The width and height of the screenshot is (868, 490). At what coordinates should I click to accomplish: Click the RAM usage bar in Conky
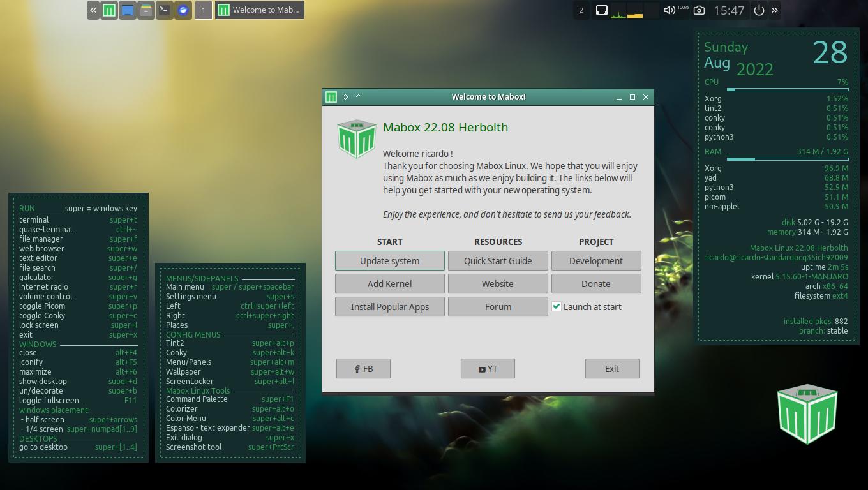coord(788,159)
